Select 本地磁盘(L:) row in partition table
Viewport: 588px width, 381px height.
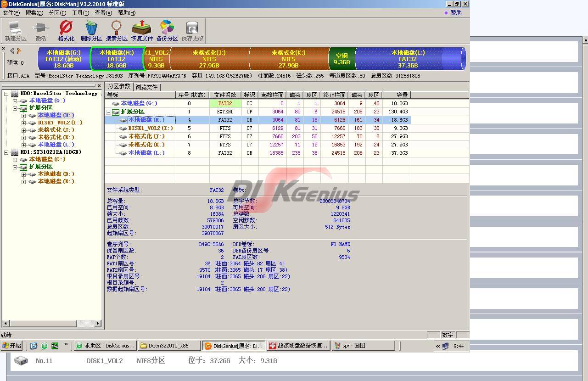(x=257, y=153)
